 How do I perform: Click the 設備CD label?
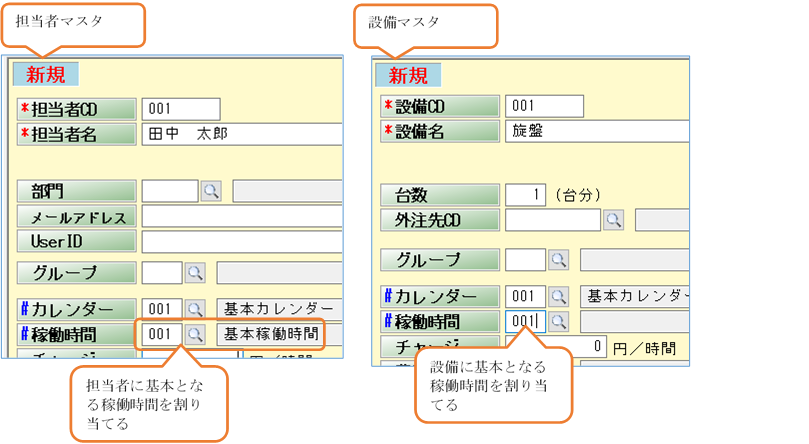point(440,106)
